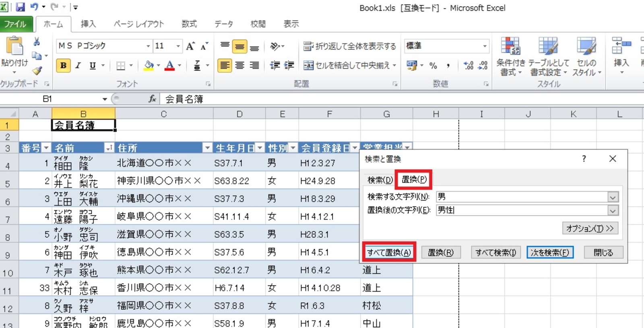Switch to the データ tab
This screenshot has height=328, width=644.
coord(224,24)
